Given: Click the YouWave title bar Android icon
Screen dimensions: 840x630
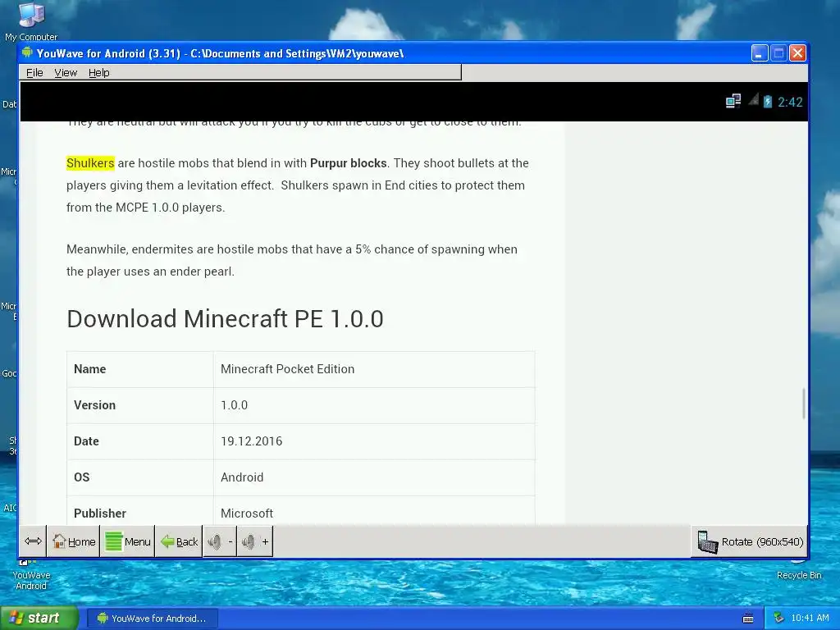Looking at the screenshot, I should pyautogui.click(x=27, y=52).
